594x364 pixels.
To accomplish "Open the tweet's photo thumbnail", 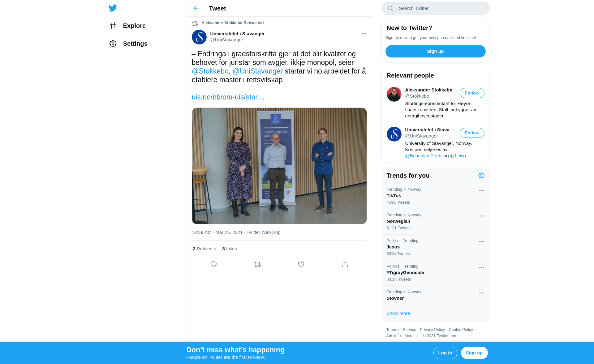I will point(279,166).
